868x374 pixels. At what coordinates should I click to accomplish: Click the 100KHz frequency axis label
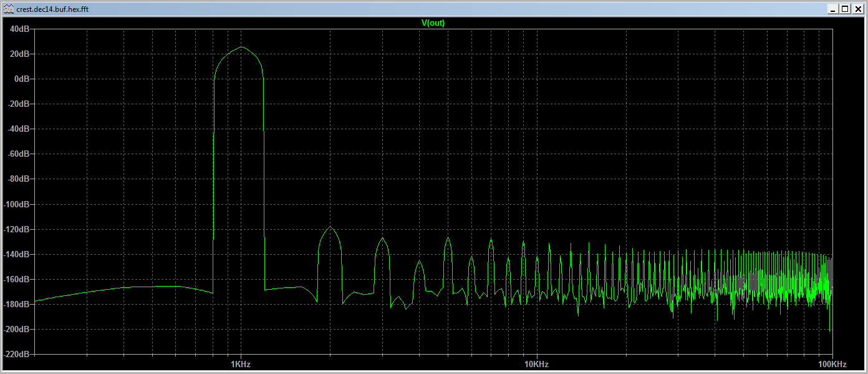832,364
